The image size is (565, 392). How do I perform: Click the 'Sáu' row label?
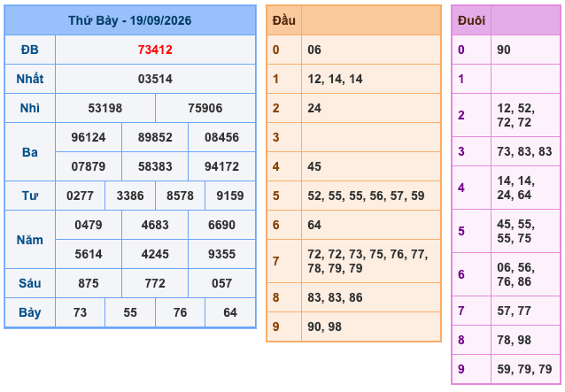coord(29,283)
